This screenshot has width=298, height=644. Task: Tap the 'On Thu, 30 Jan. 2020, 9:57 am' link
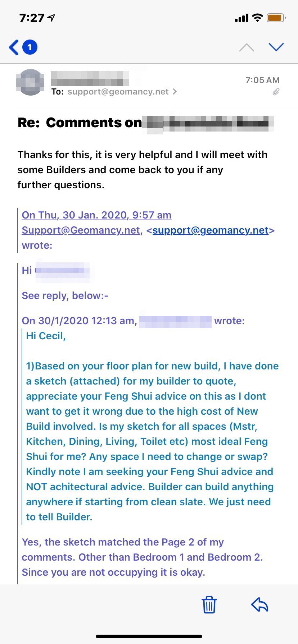[x=96, y=215]
